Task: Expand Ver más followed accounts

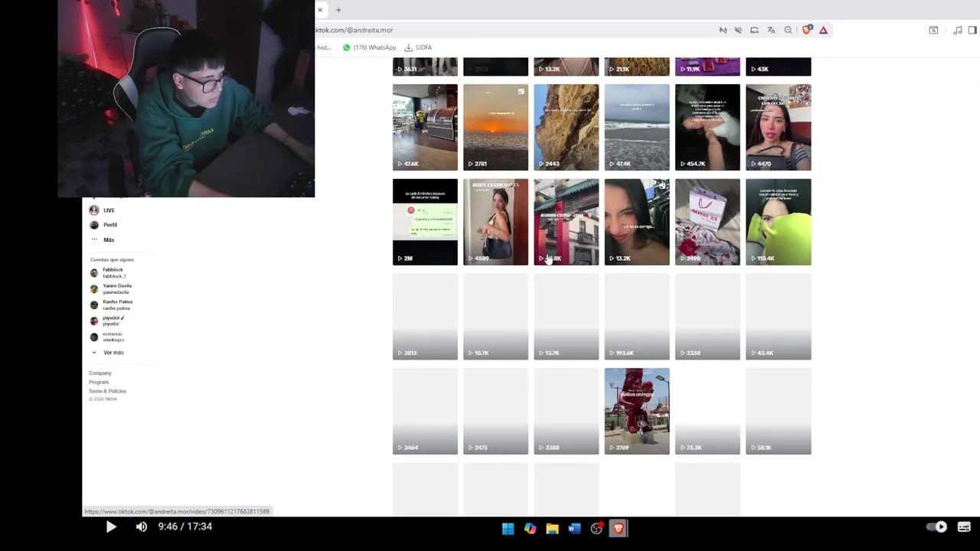Action: (x=107, y=353)
